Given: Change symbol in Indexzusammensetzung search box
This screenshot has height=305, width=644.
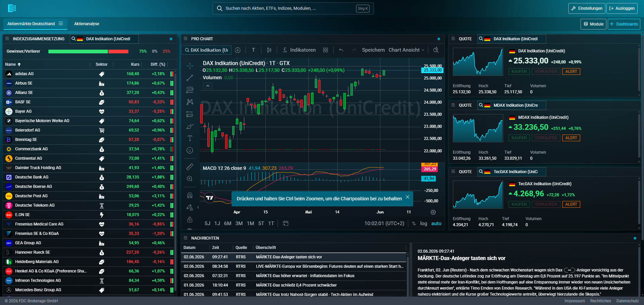Looking at the screenshot, I should coord(104,39).
